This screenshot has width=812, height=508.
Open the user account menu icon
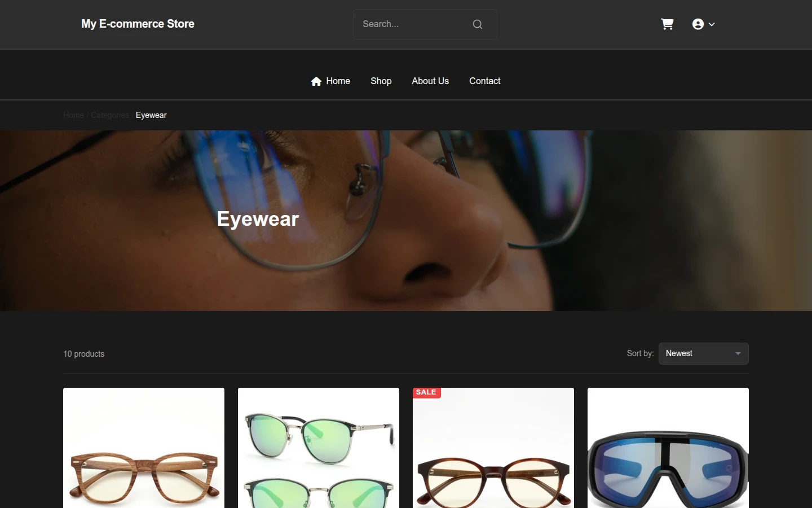[x=698, y=24]
